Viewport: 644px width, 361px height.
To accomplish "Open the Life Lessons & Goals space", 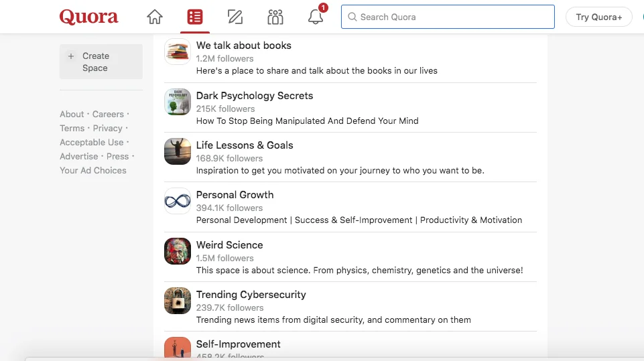I will (244, 145).
